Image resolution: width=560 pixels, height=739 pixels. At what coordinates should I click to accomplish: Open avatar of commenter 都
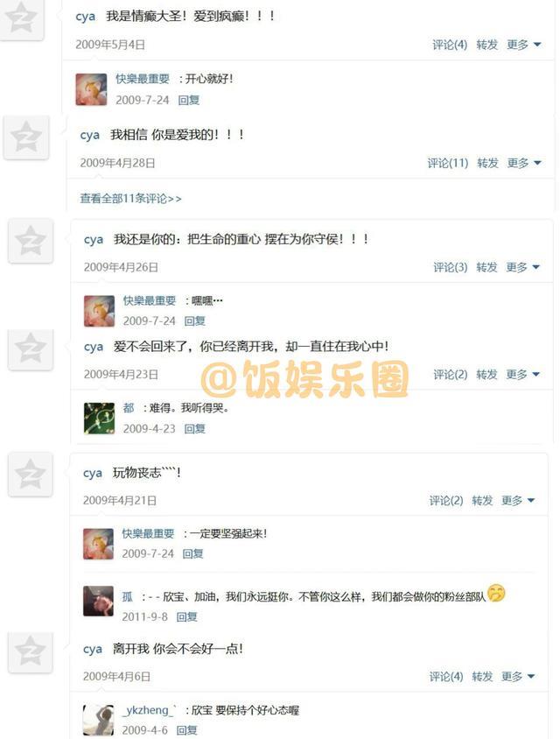[99, 418]
